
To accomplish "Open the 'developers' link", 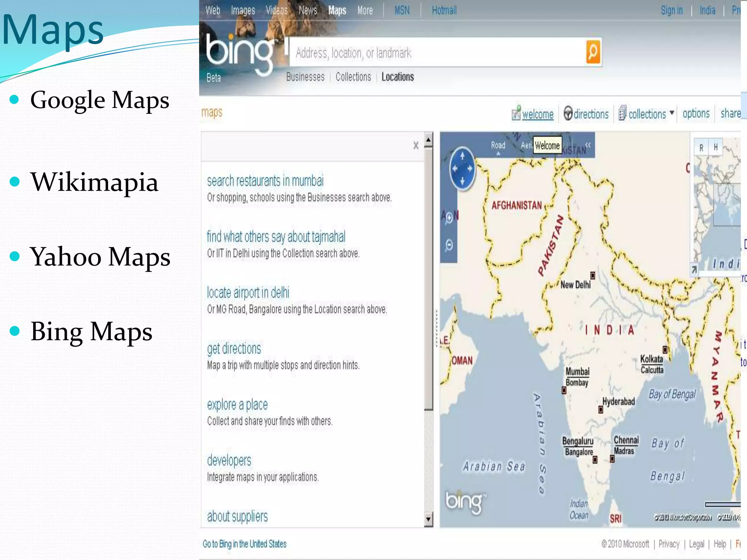I will (x=229, y=461).
